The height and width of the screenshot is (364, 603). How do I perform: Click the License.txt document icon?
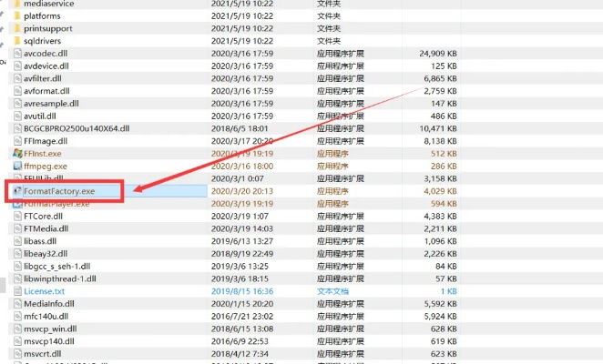pos(17,291)
